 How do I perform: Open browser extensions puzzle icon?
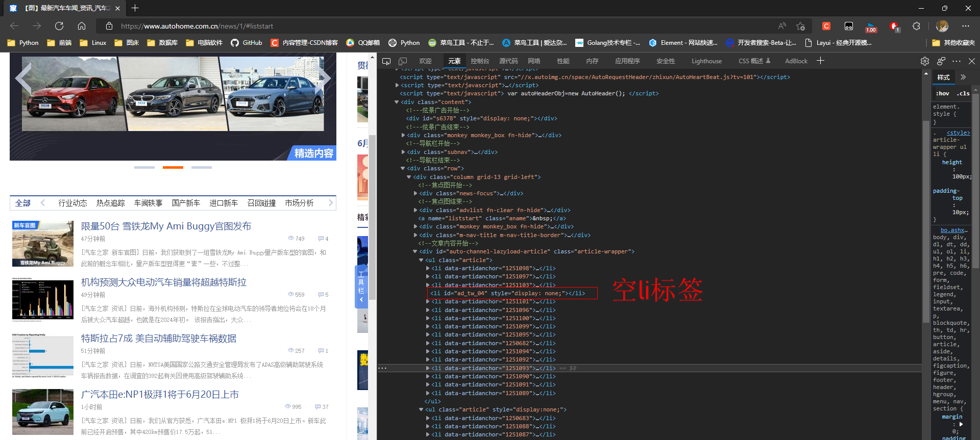(x=916, y=26)
